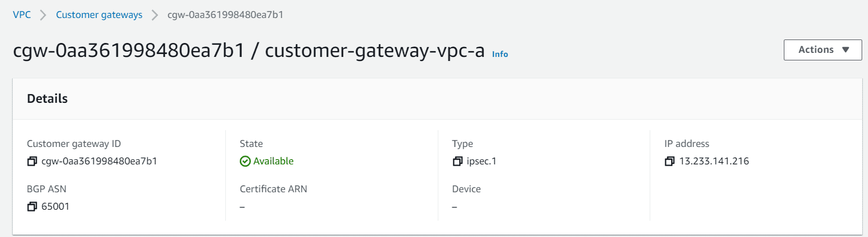Open the Info link beside the title
868x237 pixels.
tap(500, 54)
